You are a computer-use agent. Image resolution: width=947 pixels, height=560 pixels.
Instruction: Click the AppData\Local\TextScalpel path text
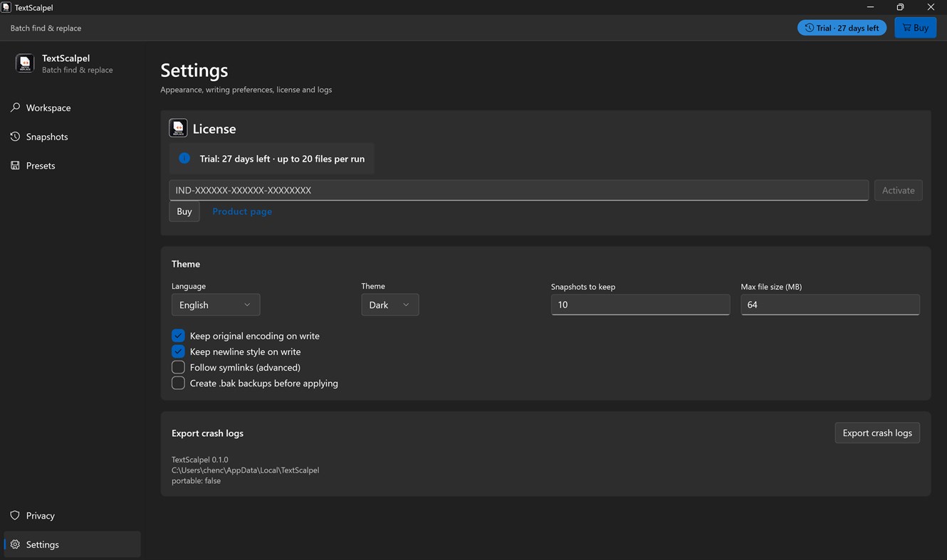point(245,470)
